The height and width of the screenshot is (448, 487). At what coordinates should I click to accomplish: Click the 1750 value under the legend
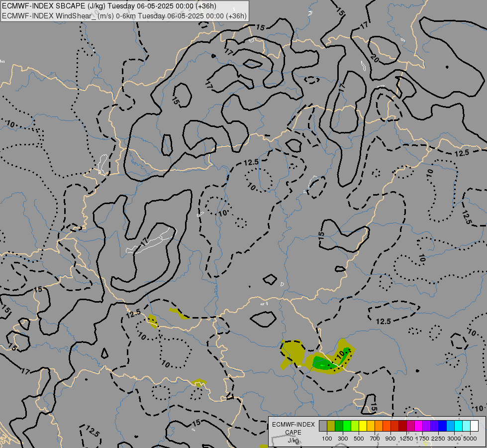422,439
